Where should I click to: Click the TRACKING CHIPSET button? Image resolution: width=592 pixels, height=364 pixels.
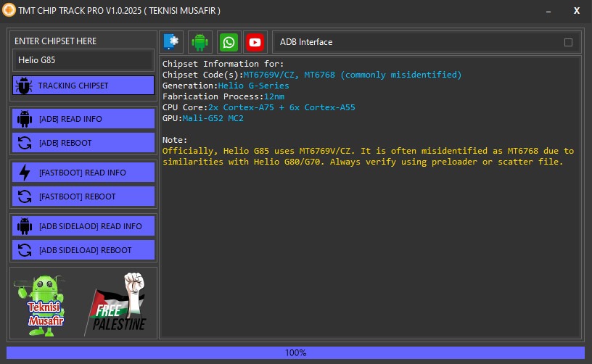(83, 86)
